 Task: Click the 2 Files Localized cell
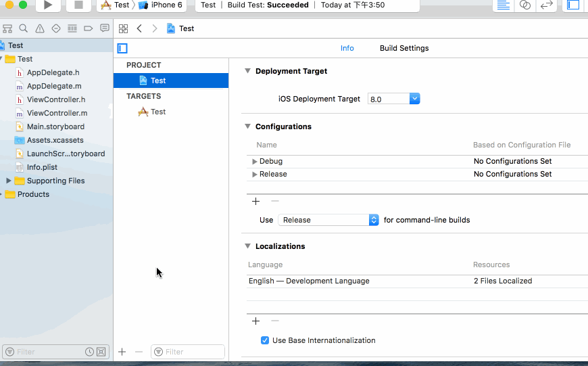click(502, 281)
